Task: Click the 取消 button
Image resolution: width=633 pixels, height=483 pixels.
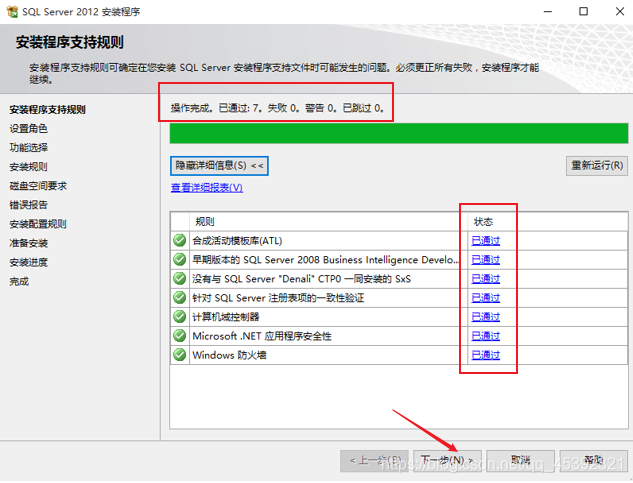Action: coord(520,460)
